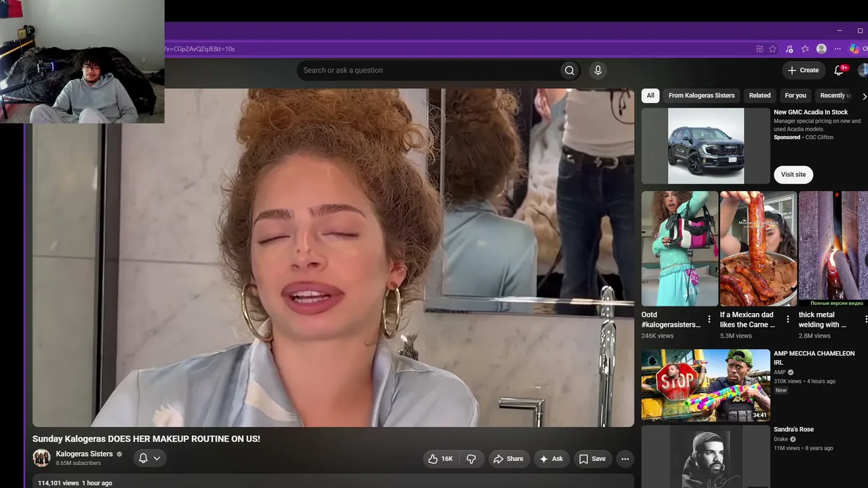The image size is (868, 488).
Task: Open the AMP channel name in sidebar
Action: coord(780,372)
